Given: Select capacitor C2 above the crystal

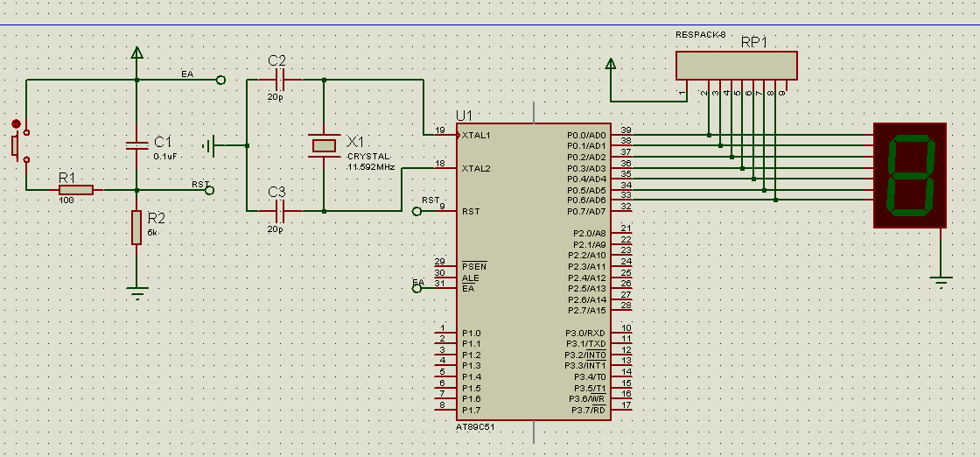Looking at the screenshot, I should click(277, 80).
